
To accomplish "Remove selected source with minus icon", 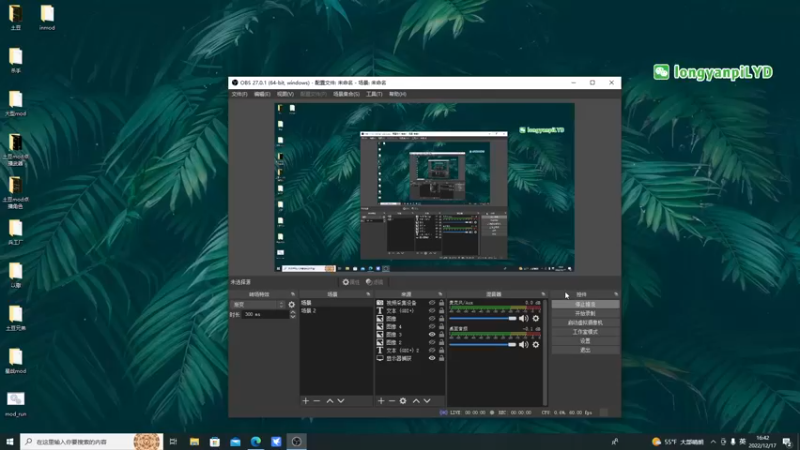I will [x=392, y=401].
